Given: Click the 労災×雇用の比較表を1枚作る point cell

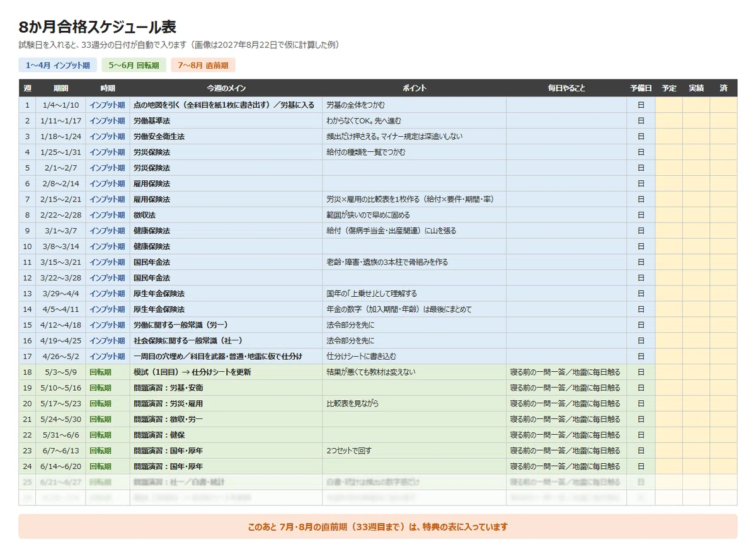Looking at the screenshot, I should (415, 199).
